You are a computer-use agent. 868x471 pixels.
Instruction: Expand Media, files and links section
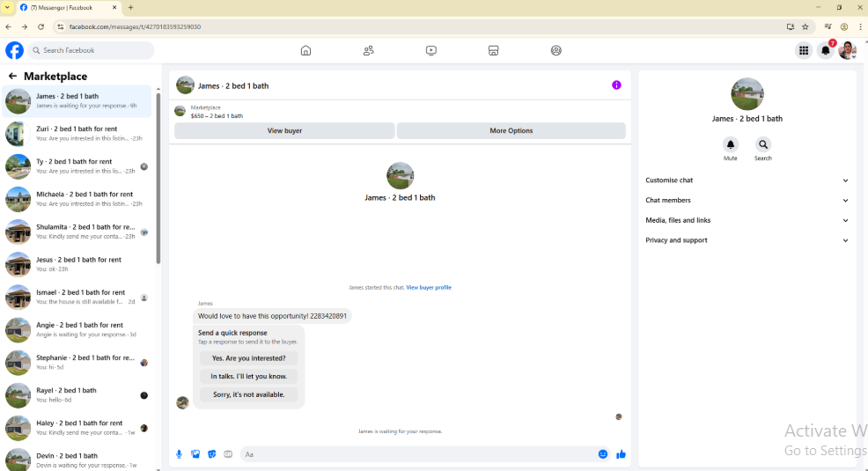tap(747, 220)
